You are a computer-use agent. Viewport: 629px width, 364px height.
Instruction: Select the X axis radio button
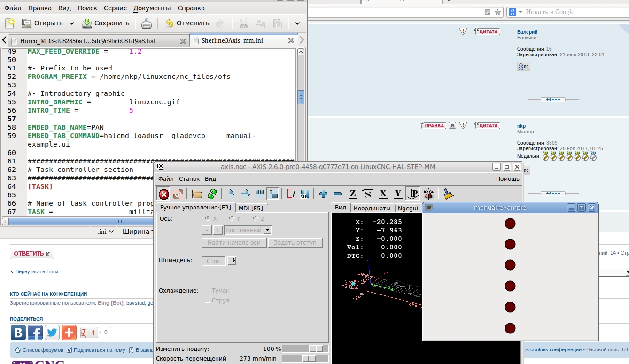(208, 218)
